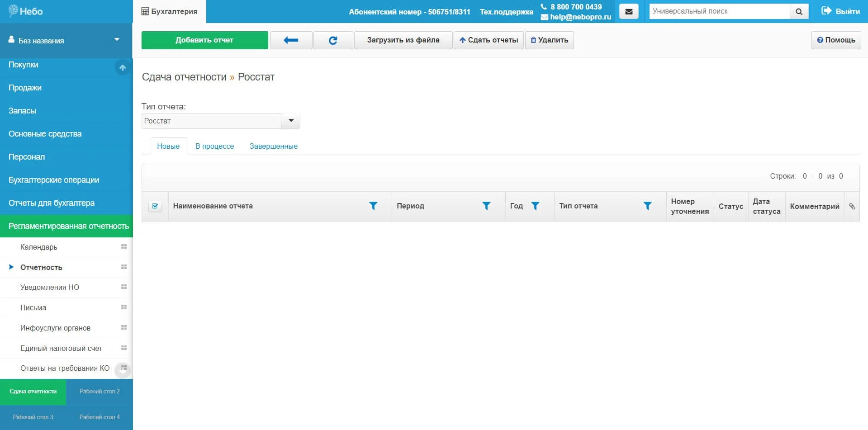Switch to Рабочий стол 3 tab
The image size is (868, 430).
[x=33, y=417]
